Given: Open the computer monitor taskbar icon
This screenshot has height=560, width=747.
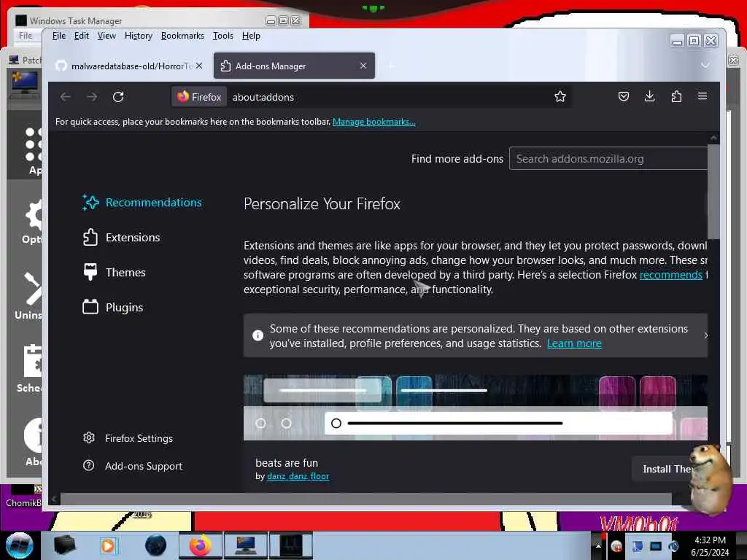Looking at the screenshot, I should [245, 545].
